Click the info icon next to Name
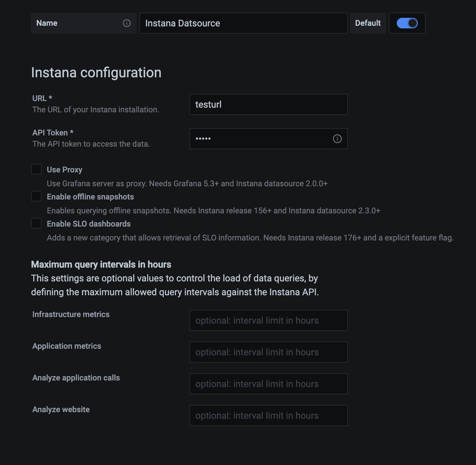 click(127, 23)
